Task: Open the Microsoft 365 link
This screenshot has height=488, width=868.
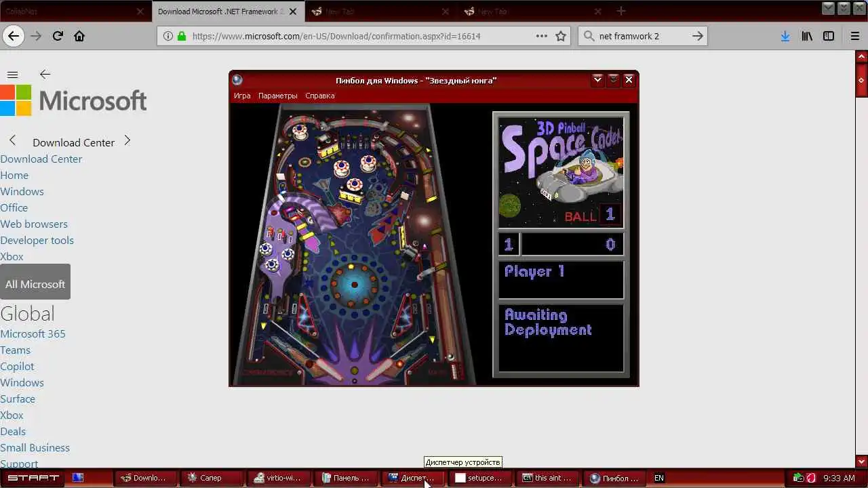Action: 33,333
